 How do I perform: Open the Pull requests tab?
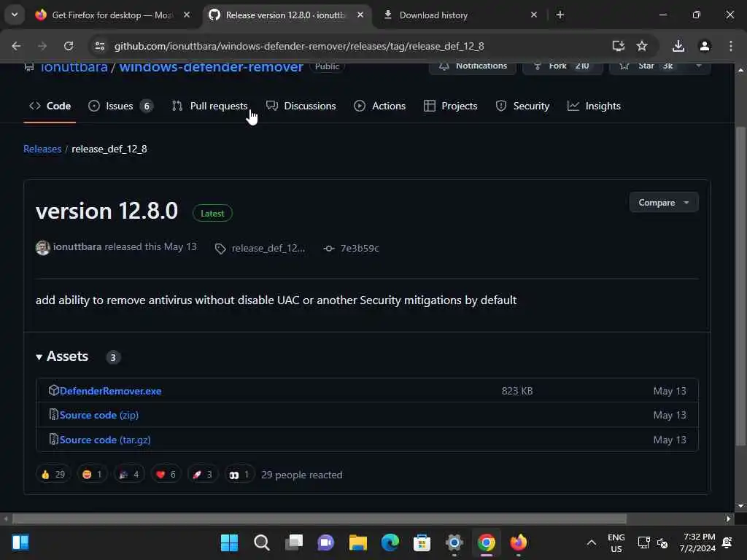click(x=210, y=106)
